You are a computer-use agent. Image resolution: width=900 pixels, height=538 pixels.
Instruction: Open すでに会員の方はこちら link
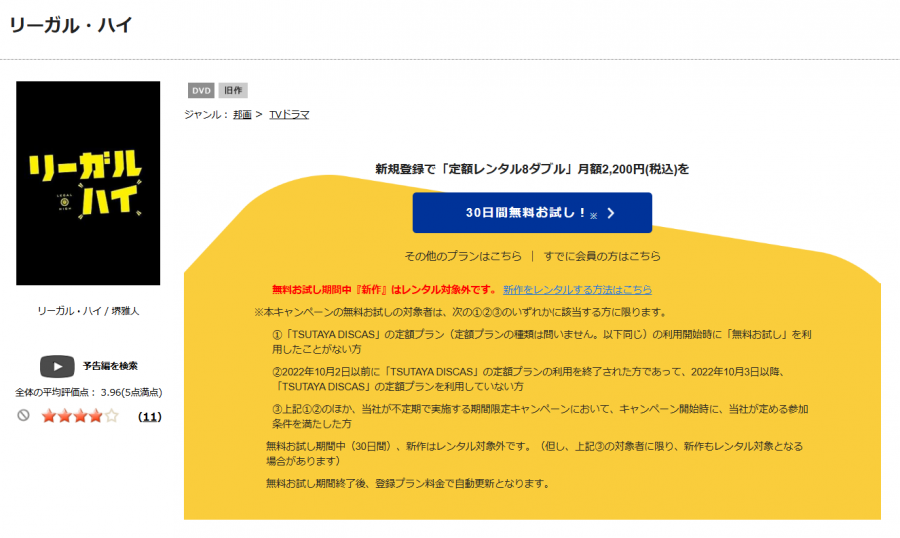[602, 256]
